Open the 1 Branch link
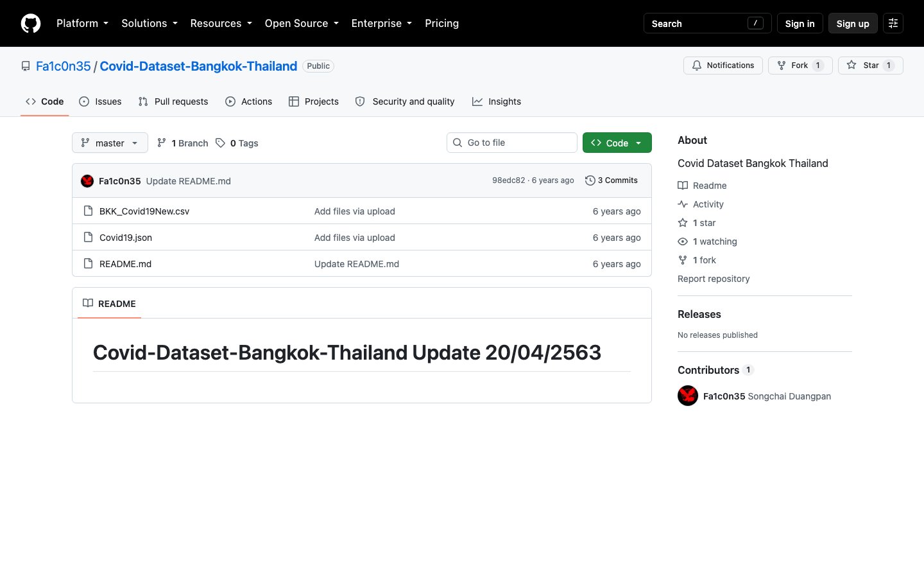Image resolution: width=924 pixels, height=578 pixels. 183,143
